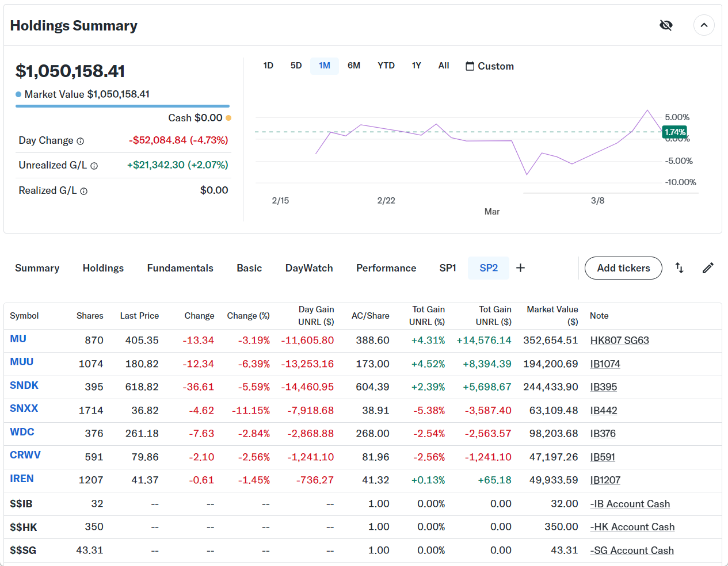Sort by Market Value column header
The image size is (728, 566).
point(552,315)
